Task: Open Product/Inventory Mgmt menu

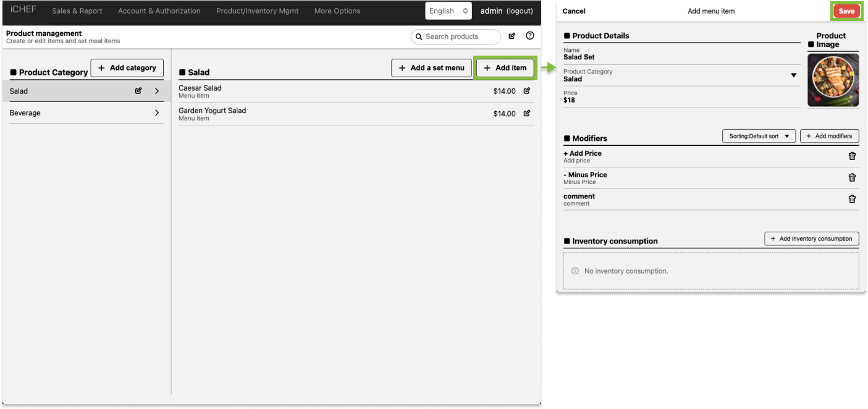Action: coord(257,11)
